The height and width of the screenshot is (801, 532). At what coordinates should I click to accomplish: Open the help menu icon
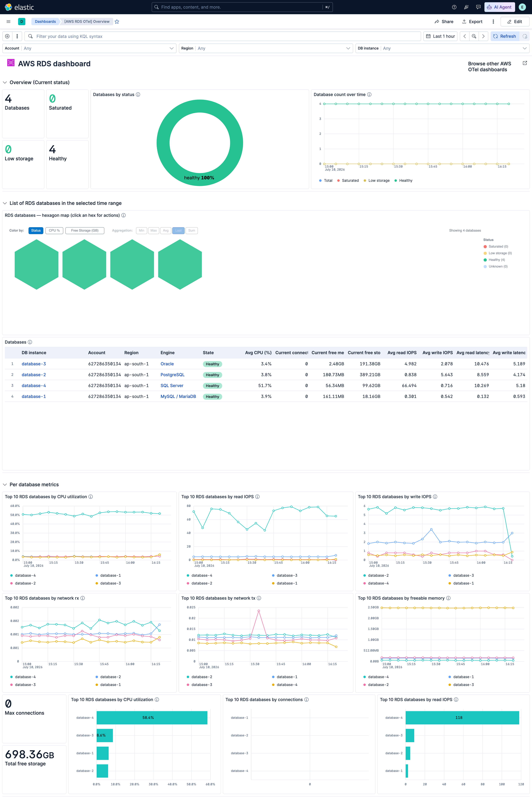tap(454, 7)
